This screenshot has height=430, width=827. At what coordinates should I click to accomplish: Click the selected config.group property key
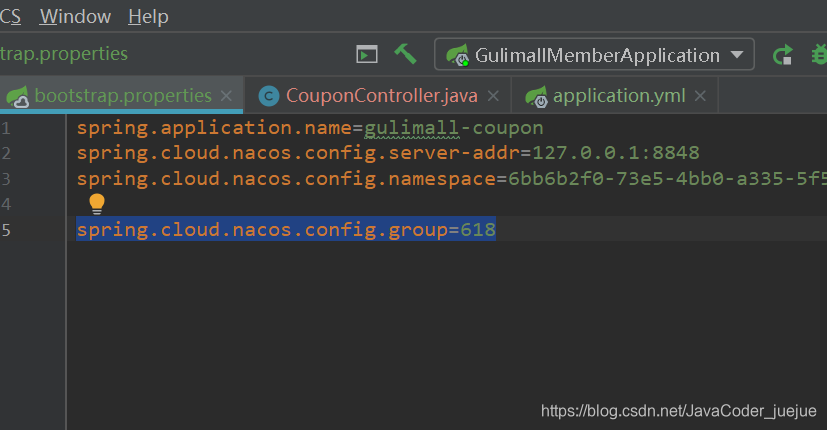263,230
